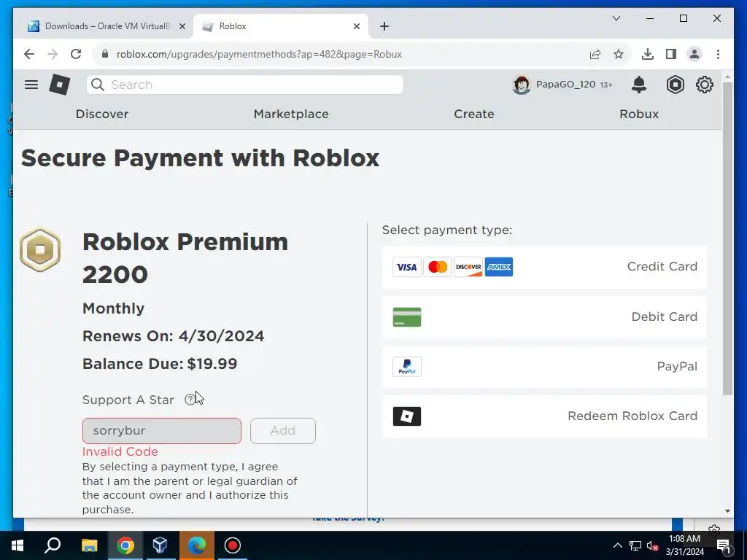Click the Mastercard logo
The width and height of the screenshot is (747, 560).
[438, 267]
